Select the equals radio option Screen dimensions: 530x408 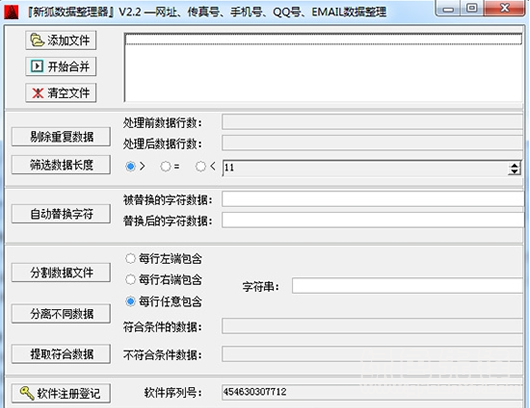click(x=165, y=166)
